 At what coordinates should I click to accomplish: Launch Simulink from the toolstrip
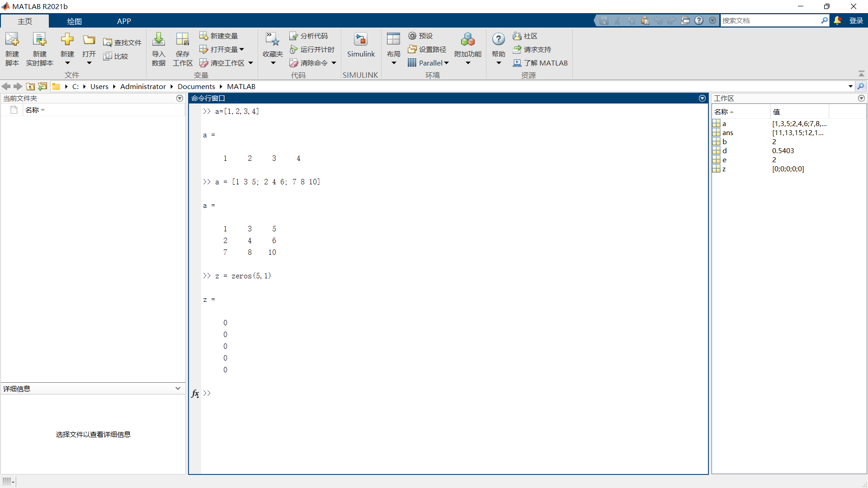(x=361, y=45)
